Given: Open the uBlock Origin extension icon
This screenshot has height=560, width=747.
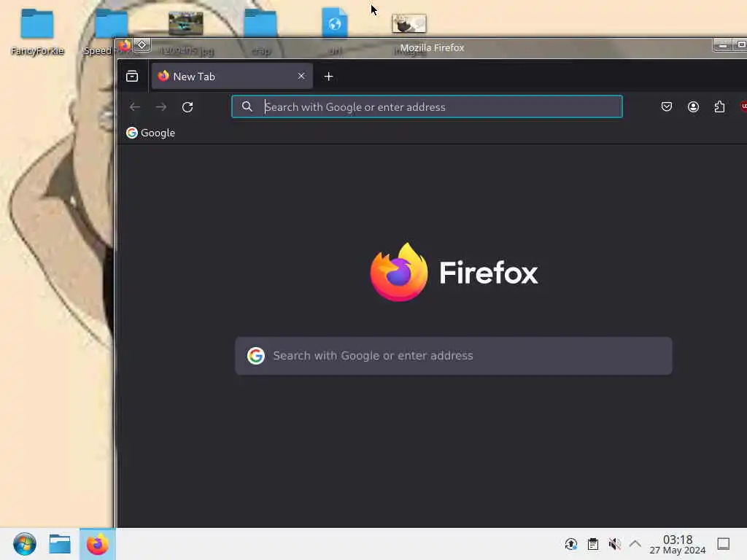Looking at the screenshot, I should (743, 106).
